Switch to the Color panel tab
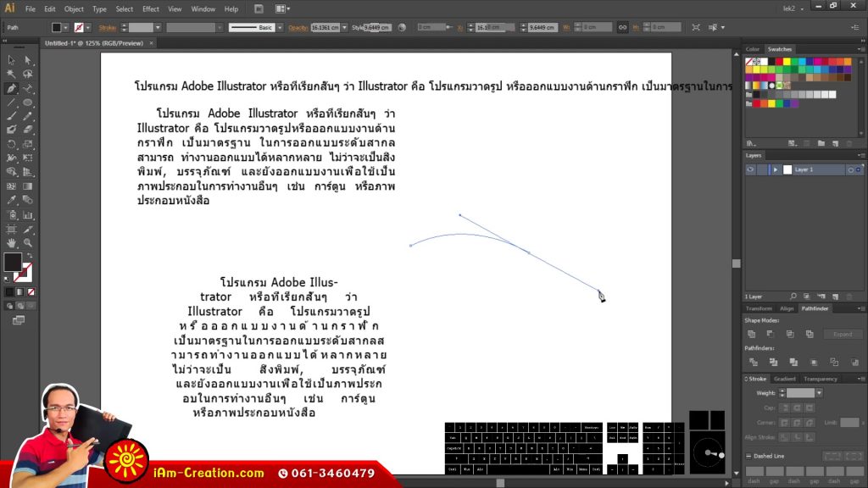868x488 pixels. point(753,49)
